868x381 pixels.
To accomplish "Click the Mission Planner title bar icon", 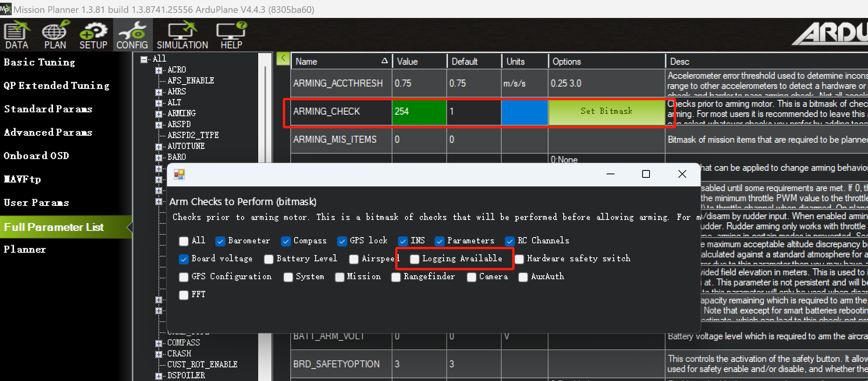I will pos(5,9).
